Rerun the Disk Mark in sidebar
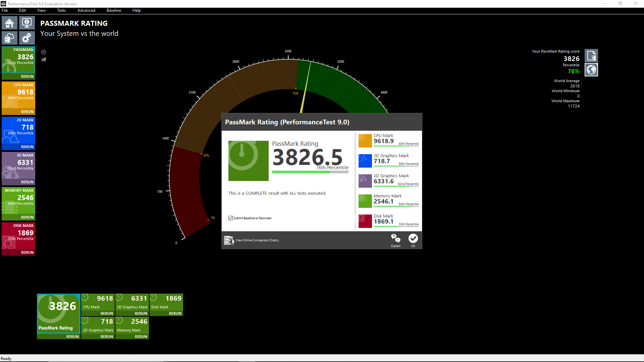644x362 pixels. (27, 252)
